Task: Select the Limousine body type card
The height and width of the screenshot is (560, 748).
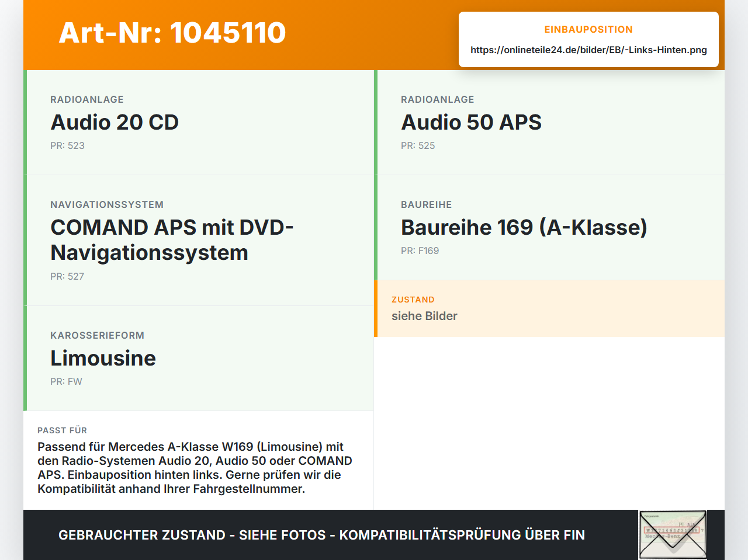Action: point(199,359)
